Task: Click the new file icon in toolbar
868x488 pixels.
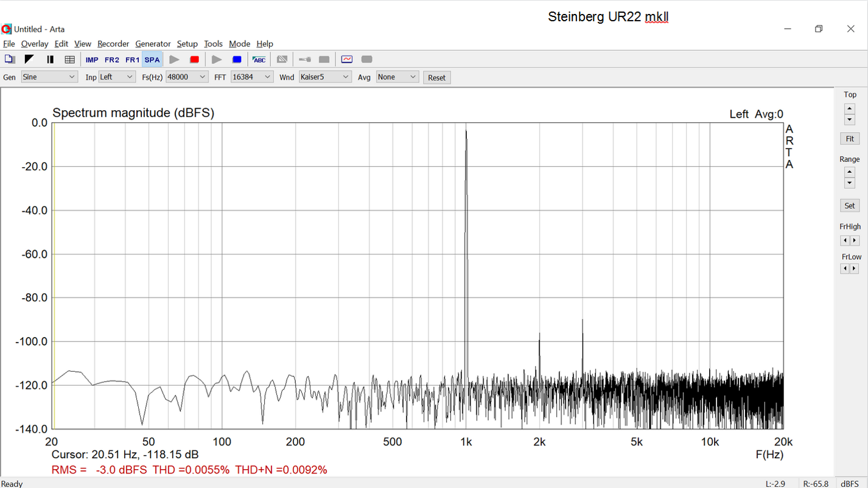Action: tap(9, 59)
